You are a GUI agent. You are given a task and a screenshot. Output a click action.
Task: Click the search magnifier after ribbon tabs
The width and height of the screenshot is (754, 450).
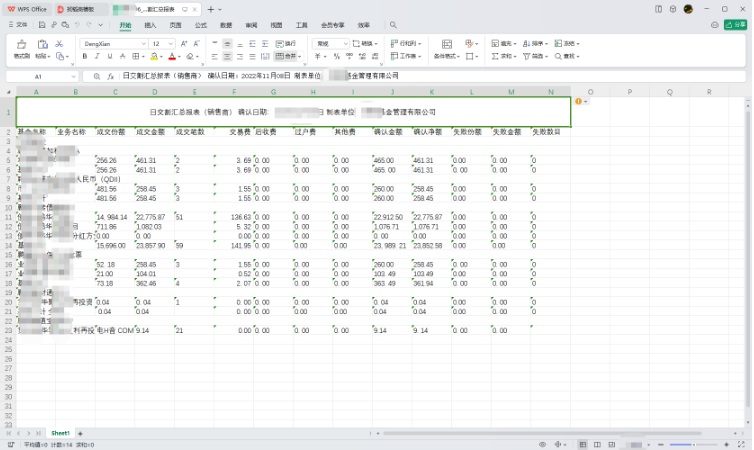tap(393, 25)
